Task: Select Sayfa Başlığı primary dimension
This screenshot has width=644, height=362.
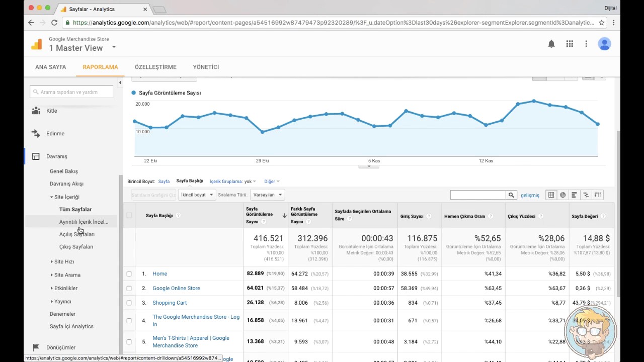Action: pos(190,181)
